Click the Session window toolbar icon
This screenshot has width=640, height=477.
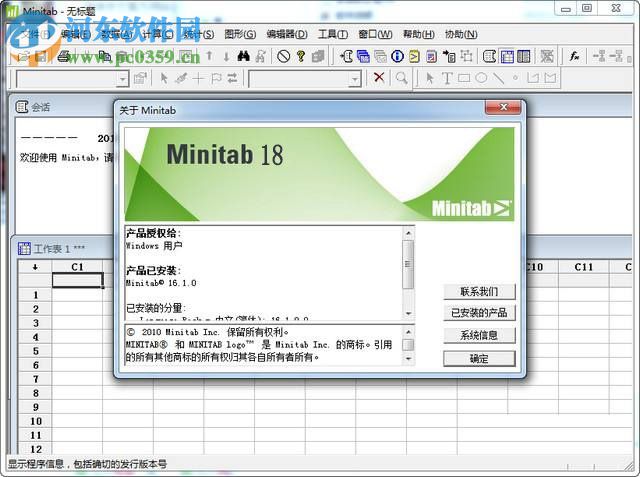click(489, 56)
